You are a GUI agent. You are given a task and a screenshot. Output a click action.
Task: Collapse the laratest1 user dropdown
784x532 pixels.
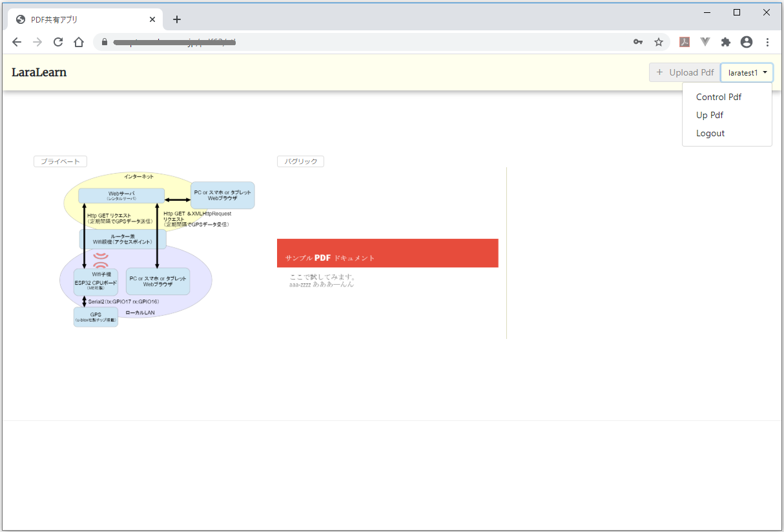[x=747, y=72]
